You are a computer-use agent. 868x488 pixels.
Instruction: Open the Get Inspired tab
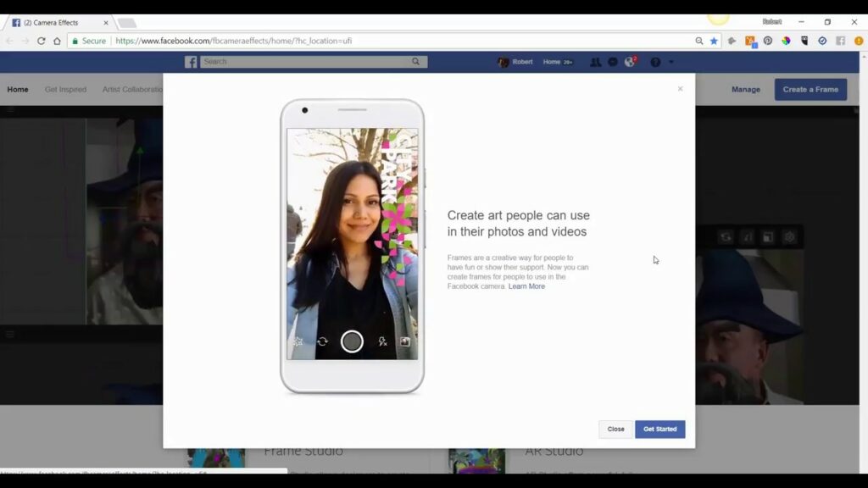(x=65, y=89)
